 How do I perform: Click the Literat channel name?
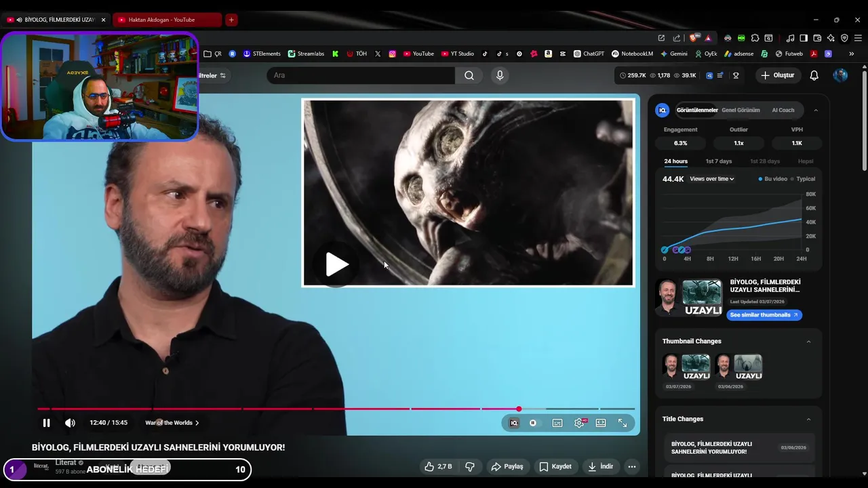coord(66,462)
